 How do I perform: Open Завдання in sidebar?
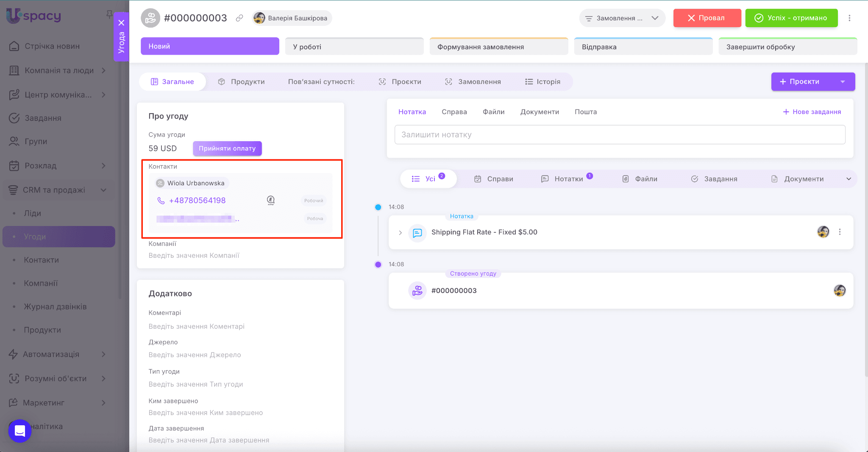click(x=43, y=118)
